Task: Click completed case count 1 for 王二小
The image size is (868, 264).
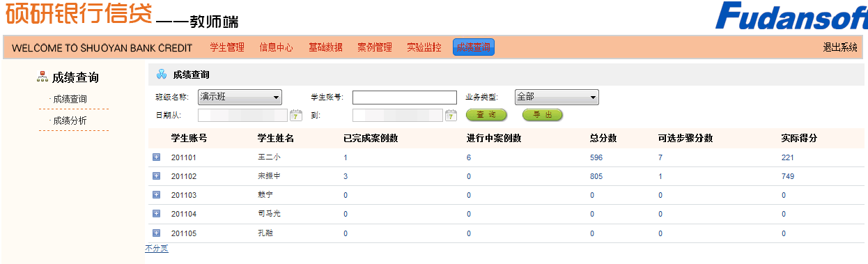Action: 346,157
